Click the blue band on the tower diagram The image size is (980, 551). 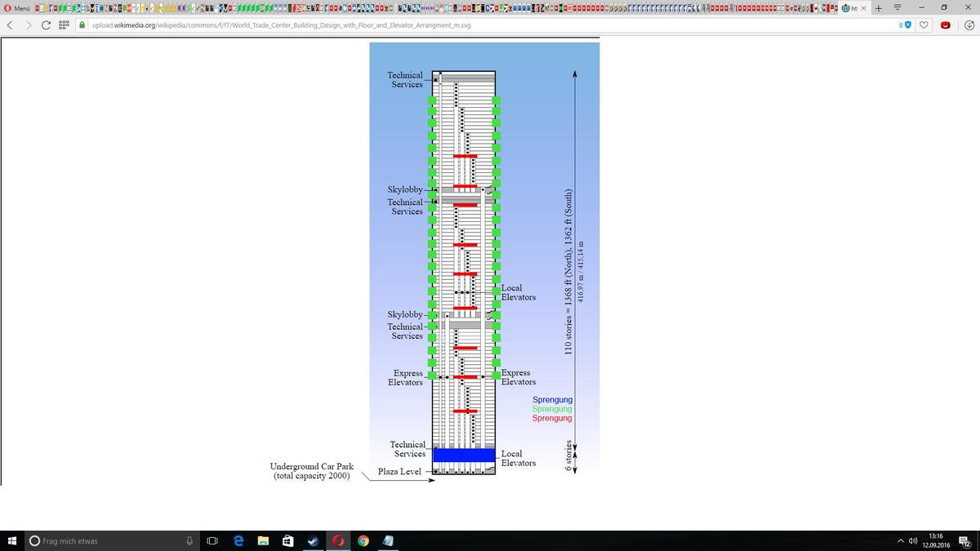(x=464, y=455)
